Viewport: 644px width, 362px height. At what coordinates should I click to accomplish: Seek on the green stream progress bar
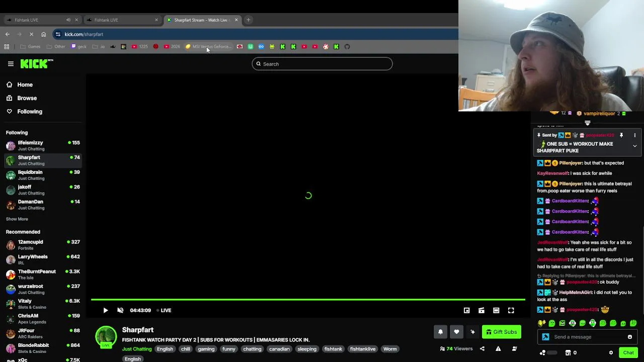[x=308, y=300]
